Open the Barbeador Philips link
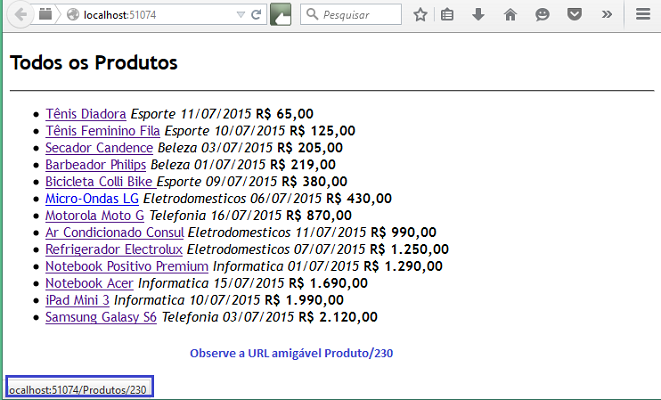 point(96,164)
